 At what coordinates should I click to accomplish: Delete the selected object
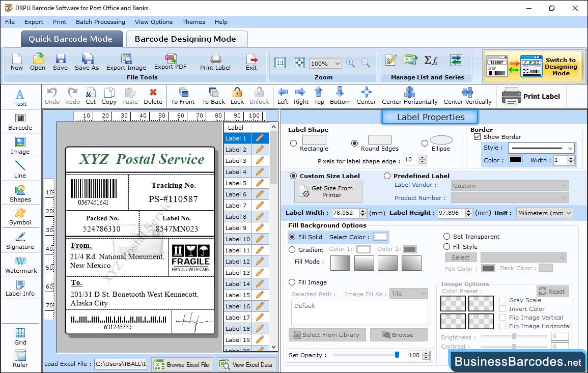tap(153, 96)
